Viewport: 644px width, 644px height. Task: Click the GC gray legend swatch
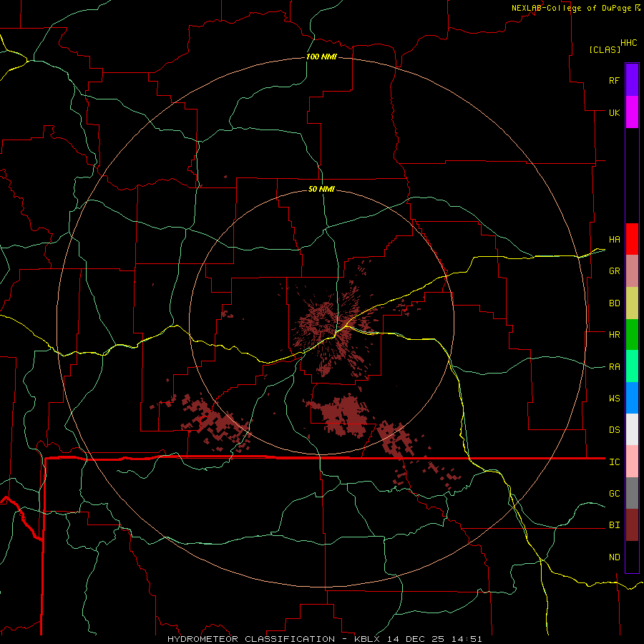coord(632,493)
